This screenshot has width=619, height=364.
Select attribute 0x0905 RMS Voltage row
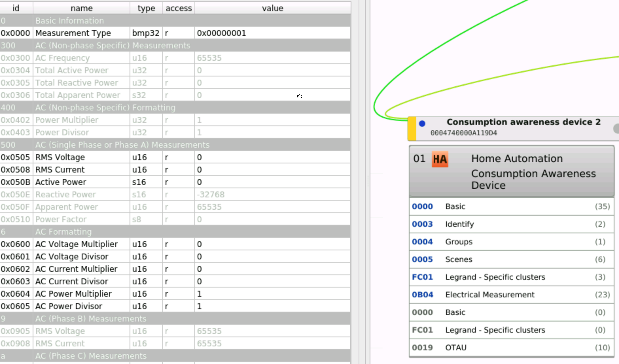click(175, 331)
